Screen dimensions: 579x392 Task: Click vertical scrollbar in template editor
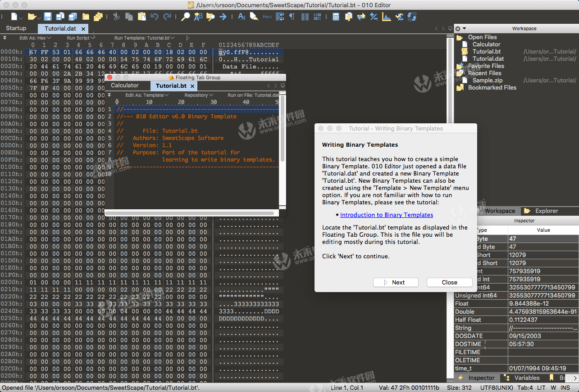(283, 128)
